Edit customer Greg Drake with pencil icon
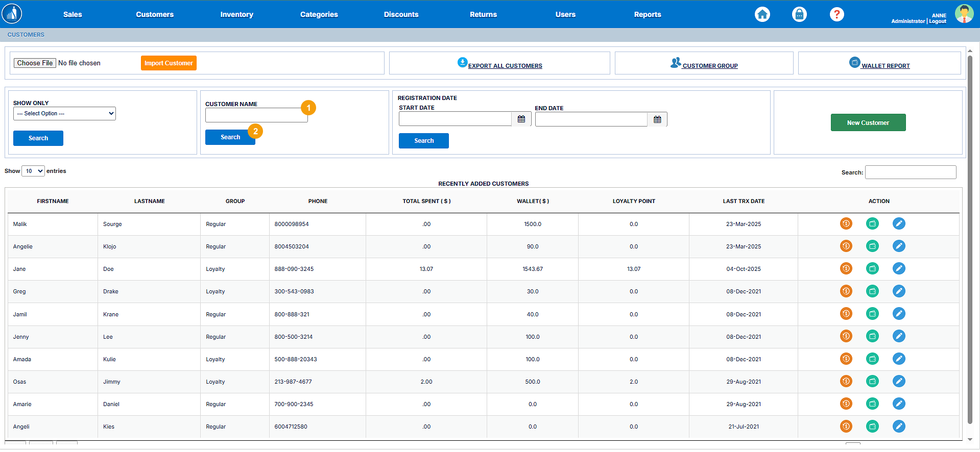Image resolution: width=980 pixels, height=452 pixels. point(899,291)
